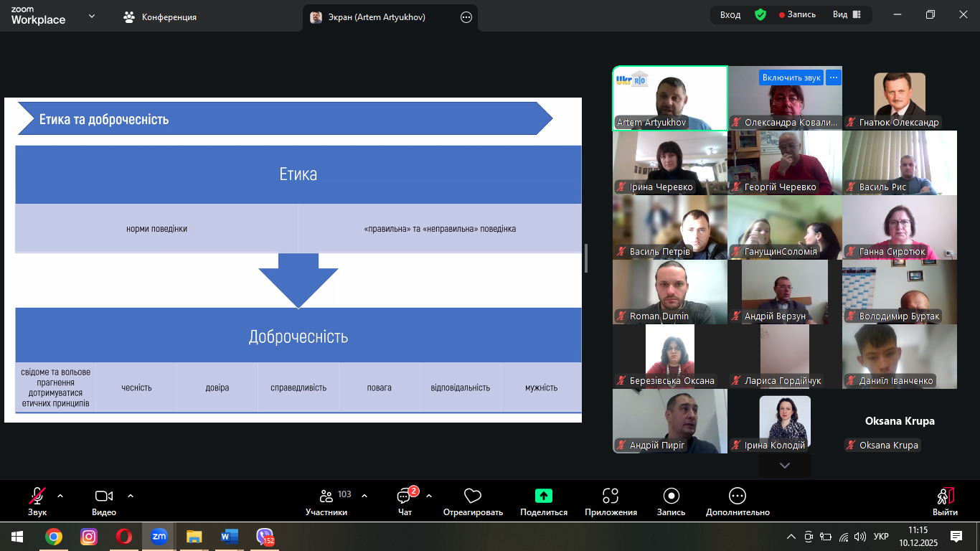Select Artem Artyukhov's video thumbnail
This screenshot has width=980, height=551.
click(x=669, y=98)
